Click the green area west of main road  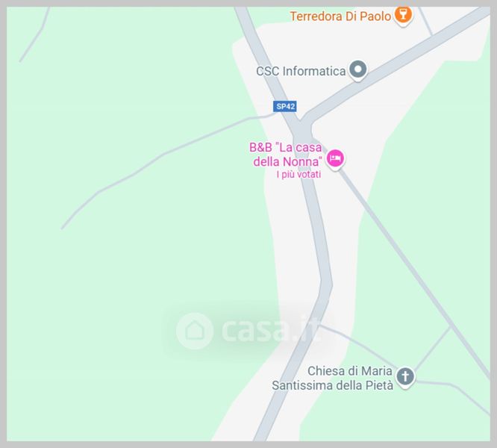click(143, 285)
